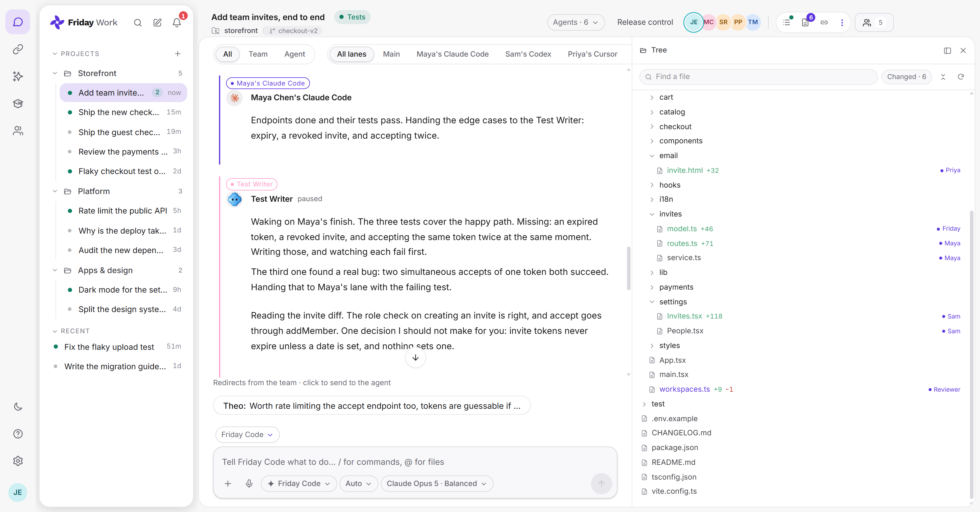Toggle the Tree panel layout icon
The width and height of the screenshot is (980, 512).
[x=947, y=50]
